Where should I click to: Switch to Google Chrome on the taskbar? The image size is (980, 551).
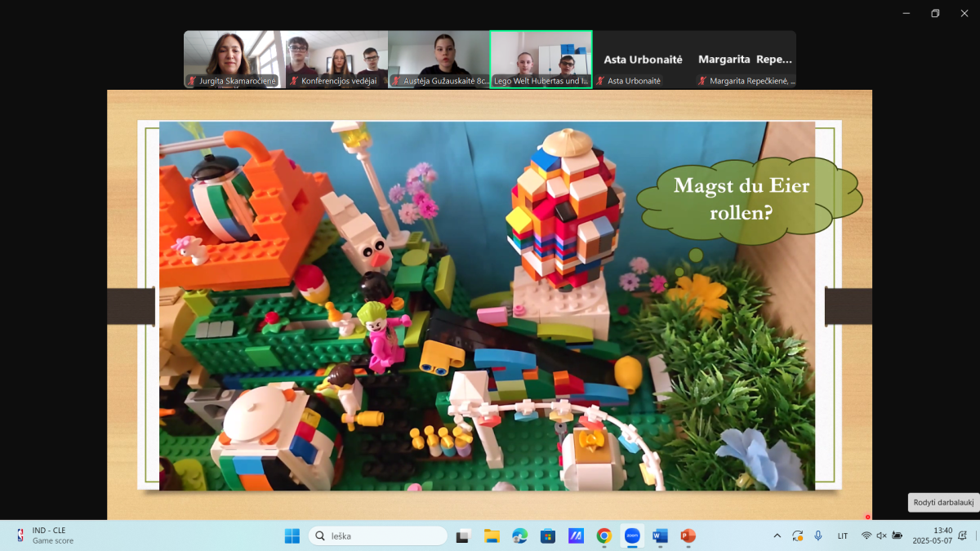(x=604, y=536)
